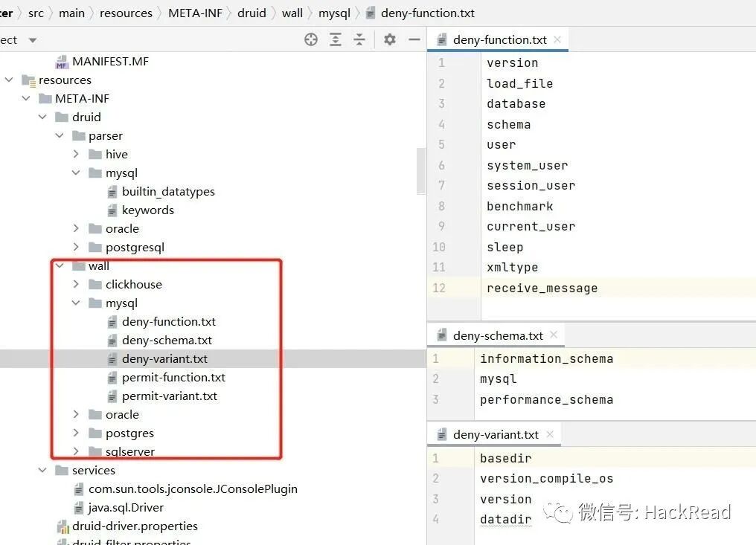Screen dimensions: 756x545
Task: Click the file icon in breadcrumb deny-function.txt
Action: [x=371, y=13]
